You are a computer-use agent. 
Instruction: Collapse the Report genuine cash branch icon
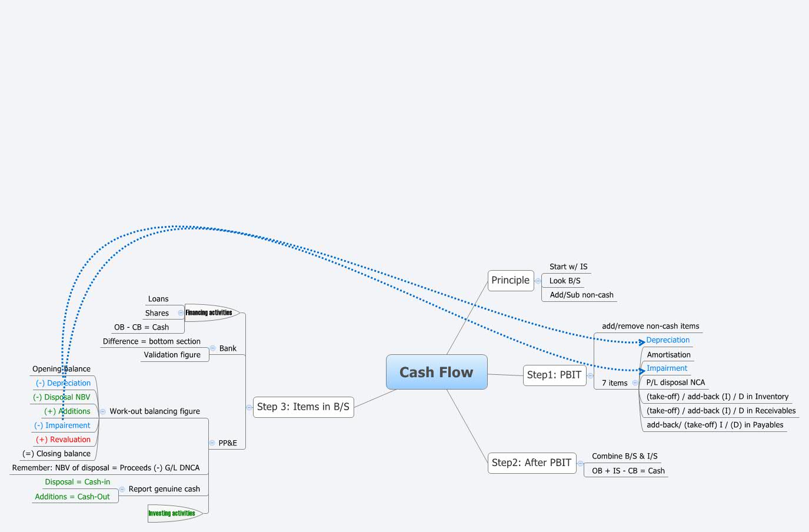point(122,488)
